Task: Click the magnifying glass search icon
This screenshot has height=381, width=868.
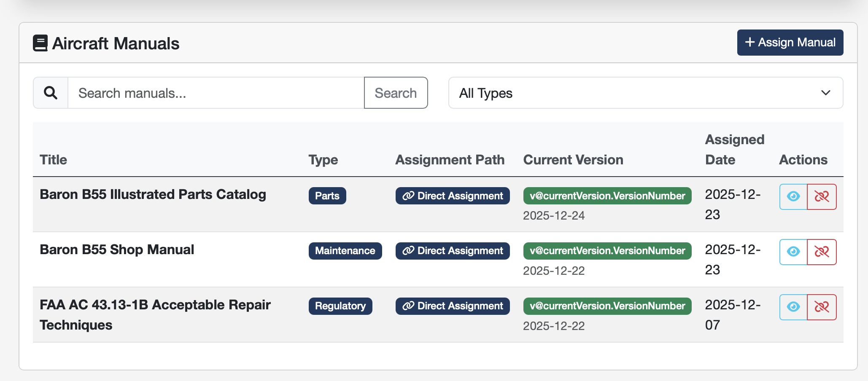Action: point(50,93)
